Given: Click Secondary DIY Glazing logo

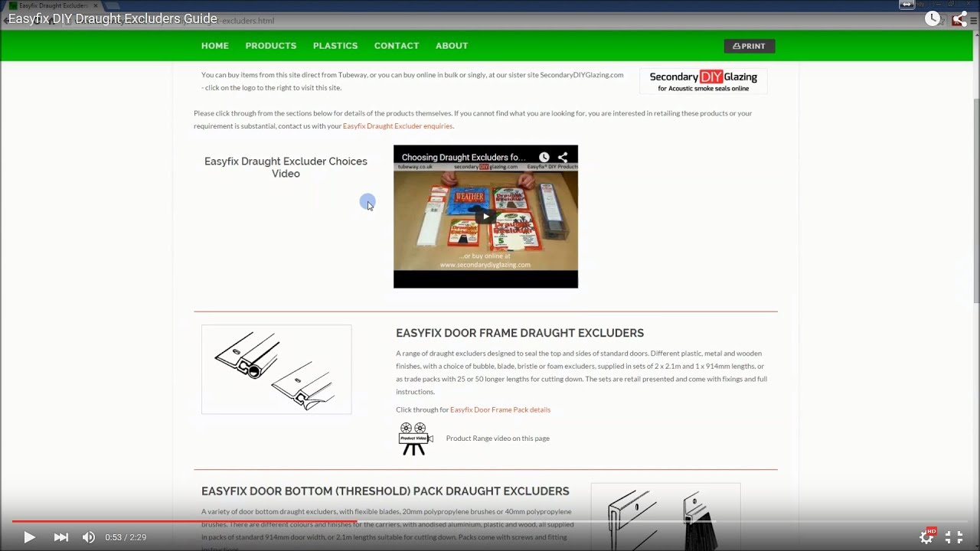Looking at the screenshot, I should coord(704,81).
